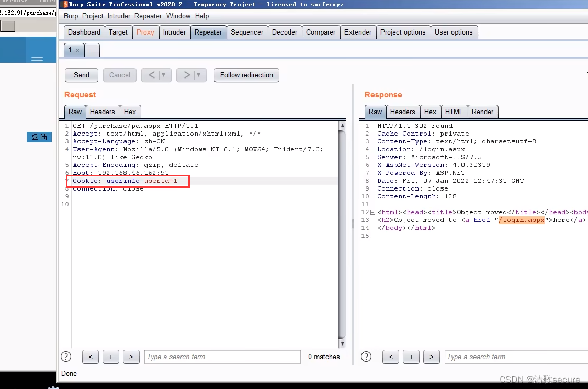Click the Cancel button

120,75
